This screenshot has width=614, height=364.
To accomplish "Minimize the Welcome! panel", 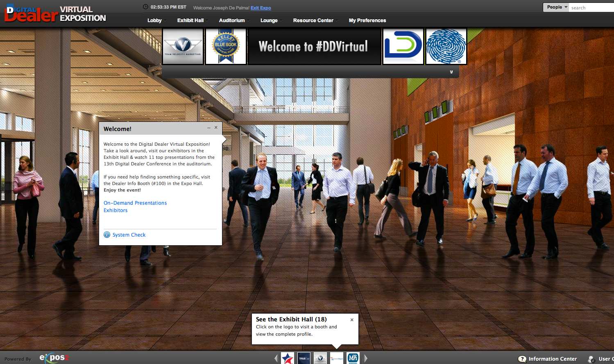I will [x=209, y=128].
